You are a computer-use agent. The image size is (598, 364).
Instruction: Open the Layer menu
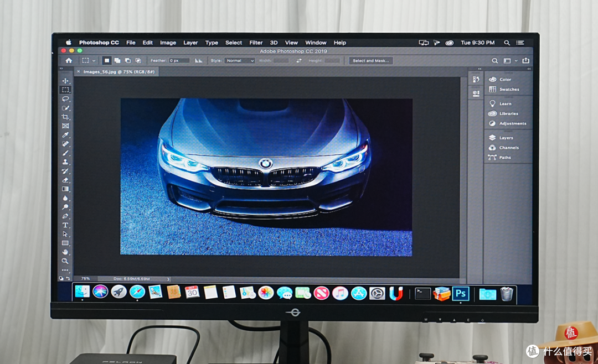(190, 43)
